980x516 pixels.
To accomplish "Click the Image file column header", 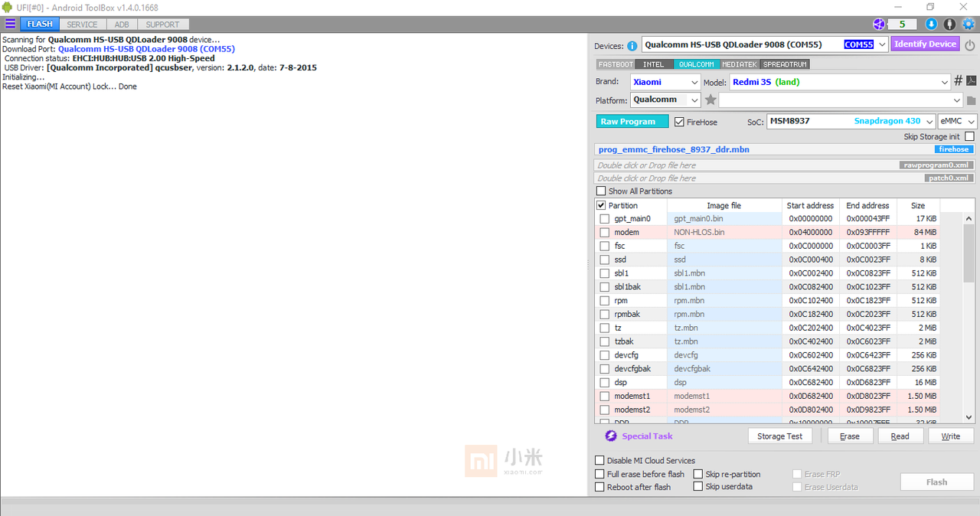I will tap(724, 205).
